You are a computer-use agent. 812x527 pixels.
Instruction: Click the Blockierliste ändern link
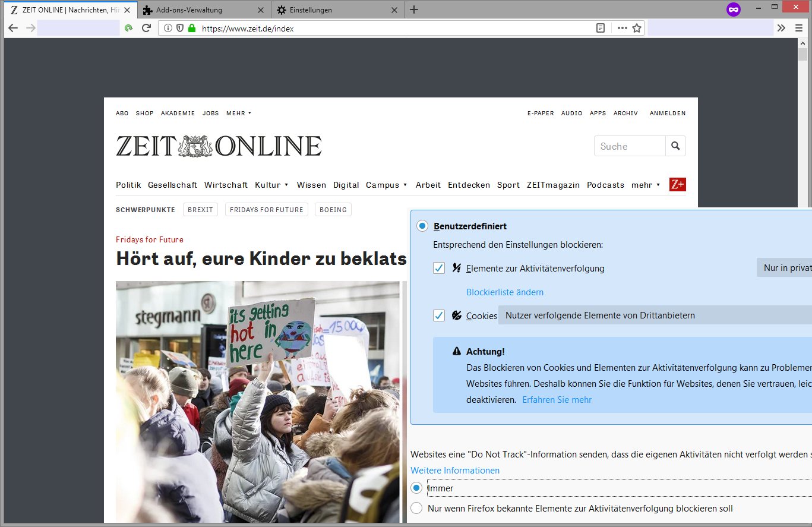pos(505,292)
